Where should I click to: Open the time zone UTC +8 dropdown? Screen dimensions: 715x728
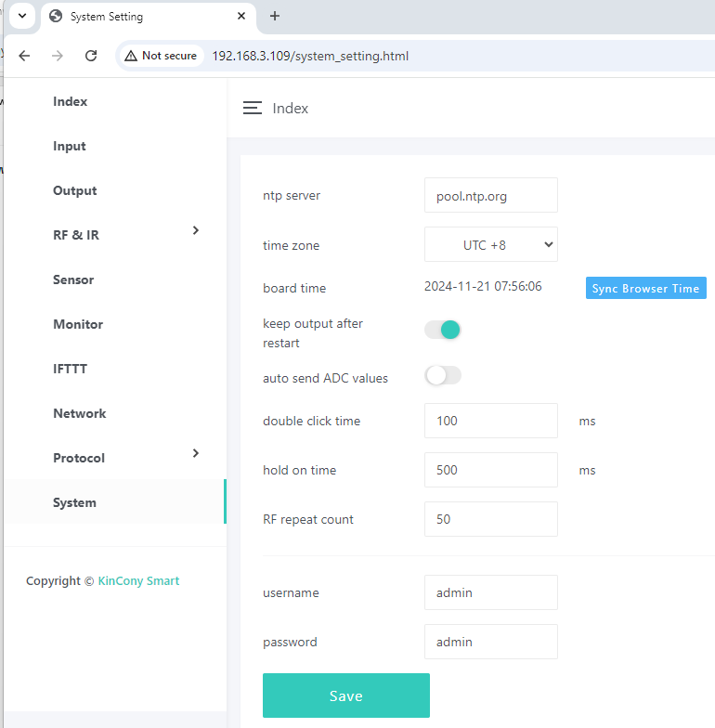coord(490,244)
